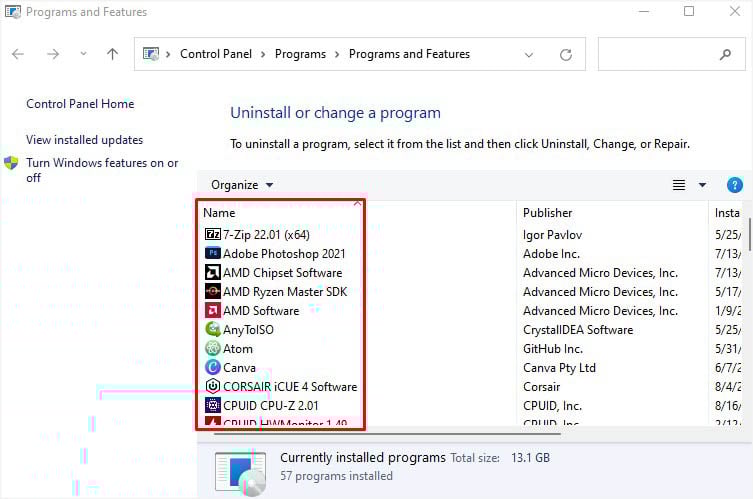This screenshot has height=499, width=753.
Task: Click the Atom program icon
Action: [x=213, y=348]
